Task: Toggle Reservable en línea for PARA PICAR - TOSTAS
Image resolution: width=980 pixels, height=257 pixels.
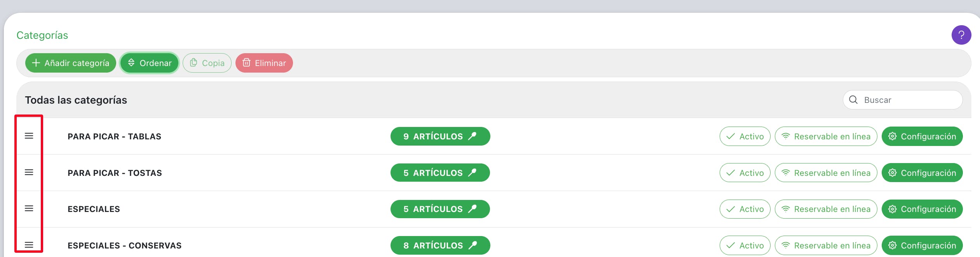Action: [826, 173]
